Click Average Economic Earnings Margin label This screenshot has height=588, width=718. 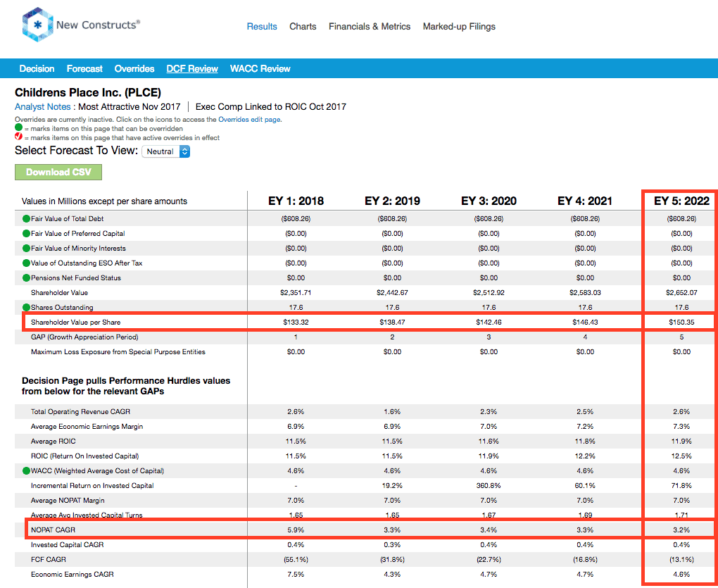[87, 426]
